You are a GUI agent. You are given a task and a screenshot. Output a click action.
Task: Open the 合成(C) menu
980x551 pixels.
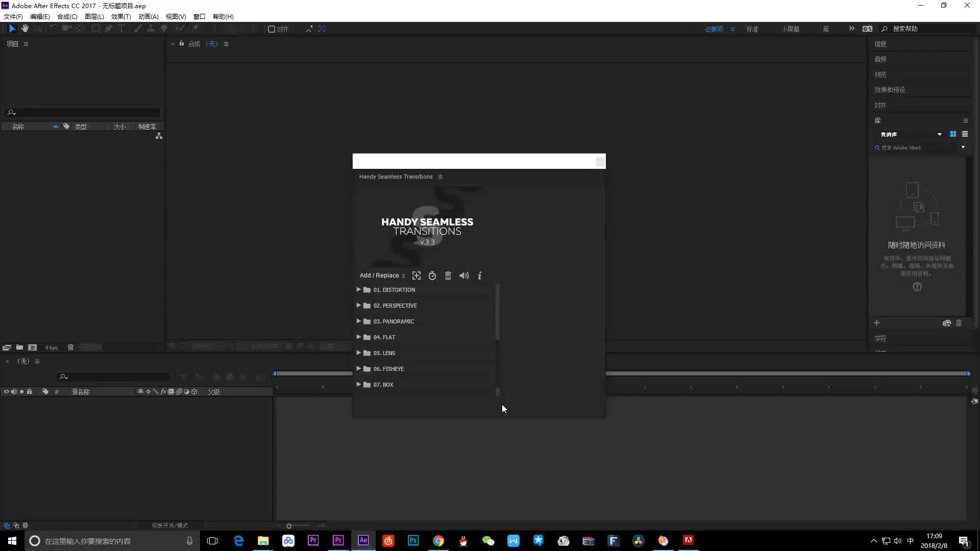coord(67,16)
